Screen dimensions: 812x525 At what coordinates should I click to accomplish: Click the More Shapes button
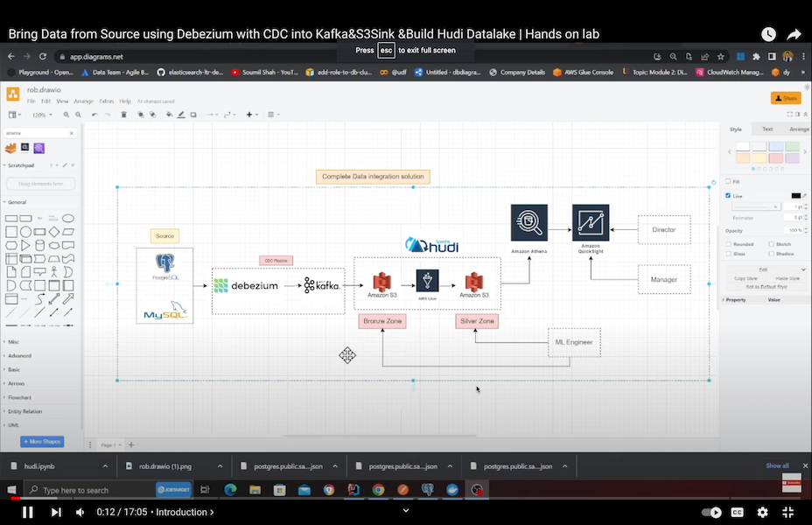click(42, 442)
